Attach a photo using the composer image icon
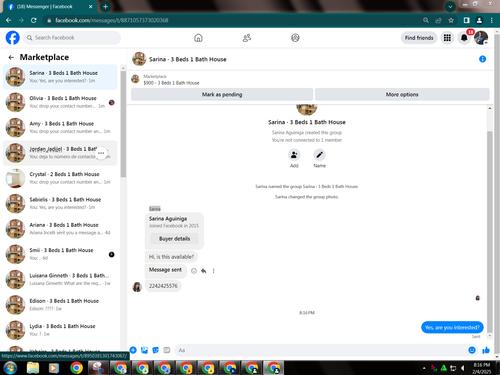The height and width of the screenshot is (375, 500). pyautogui.click(x=144, y=350)
